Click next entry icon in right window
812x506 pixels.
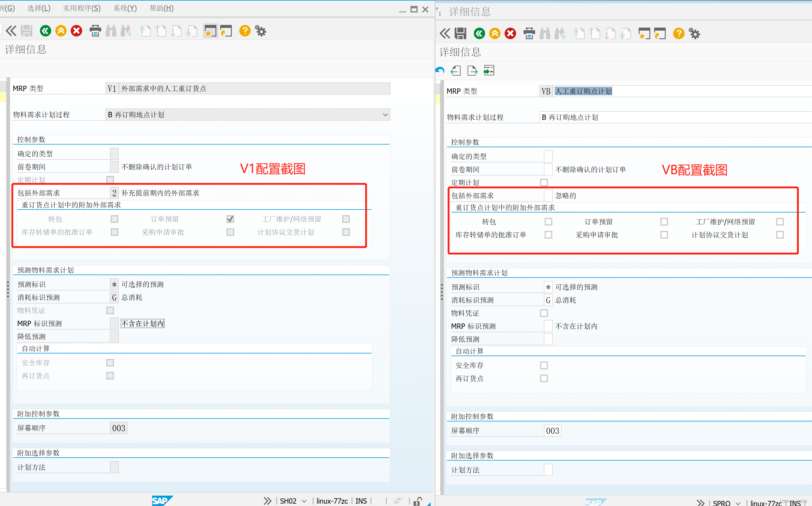[472, 71]
